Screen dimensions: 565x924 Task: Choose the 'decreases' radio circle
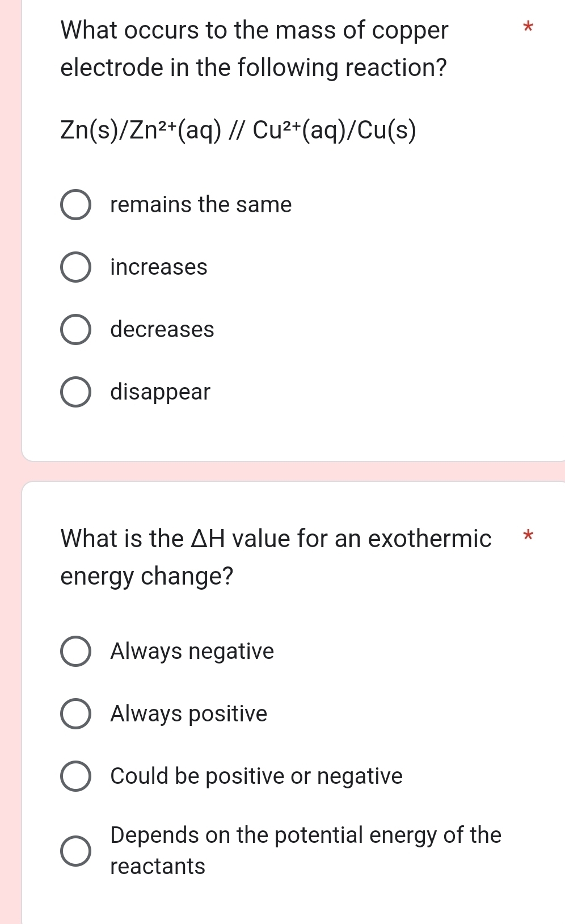(75, 330)
